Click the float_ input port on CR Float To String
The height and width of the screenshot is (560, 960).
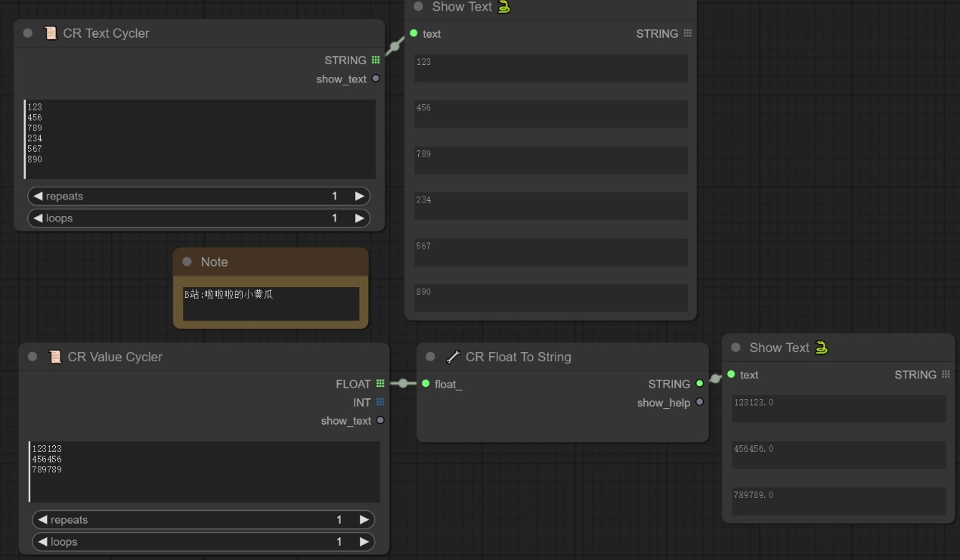(x=426, y=384)
